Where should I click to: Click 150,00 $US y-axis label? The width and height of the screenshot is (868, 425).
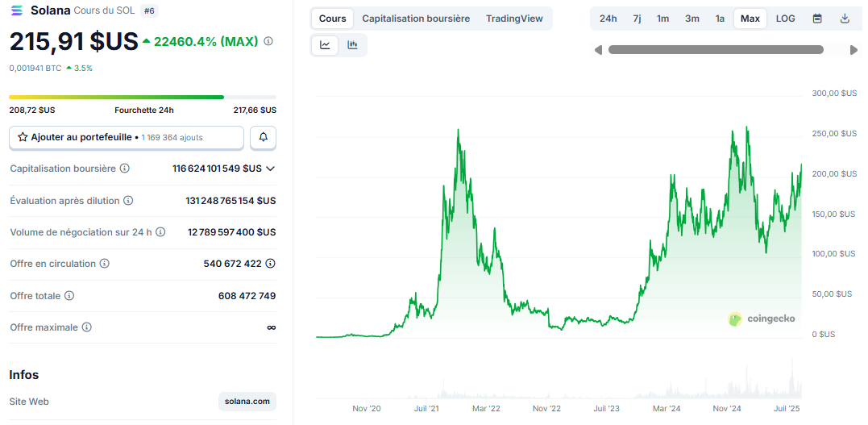833,214
